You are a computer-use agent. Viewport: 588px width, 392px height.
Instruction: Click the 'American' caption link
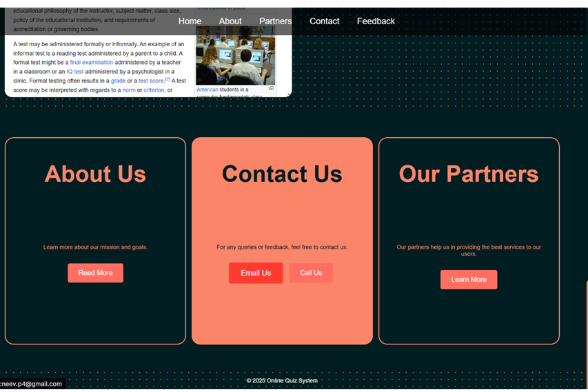207,90
